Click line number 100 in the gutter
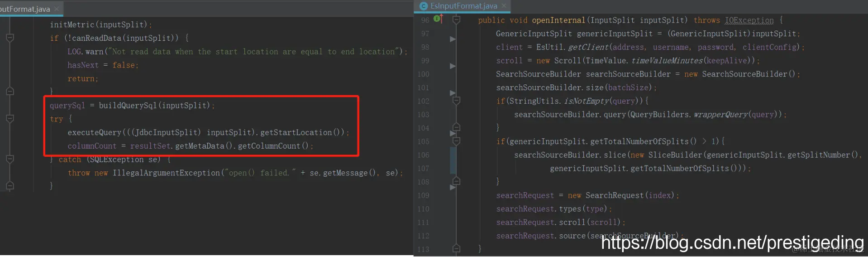 coord(423,74)
